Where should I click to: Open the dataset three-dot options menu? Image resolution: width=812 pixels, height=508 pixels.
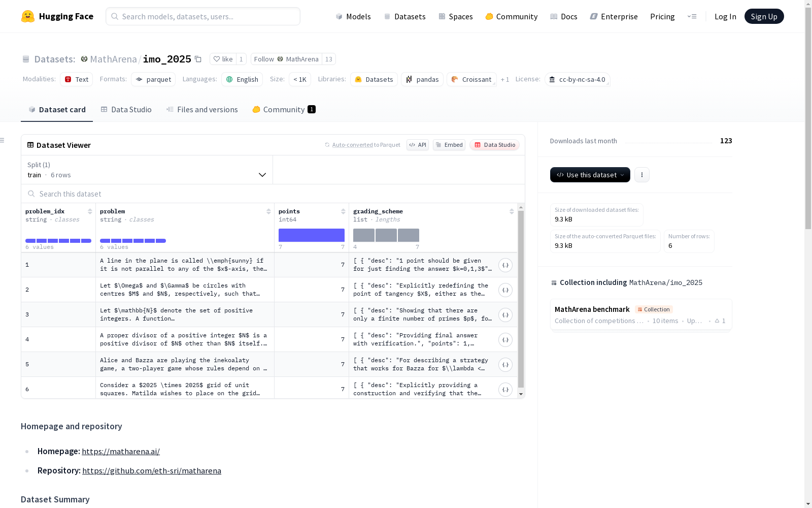642,175
